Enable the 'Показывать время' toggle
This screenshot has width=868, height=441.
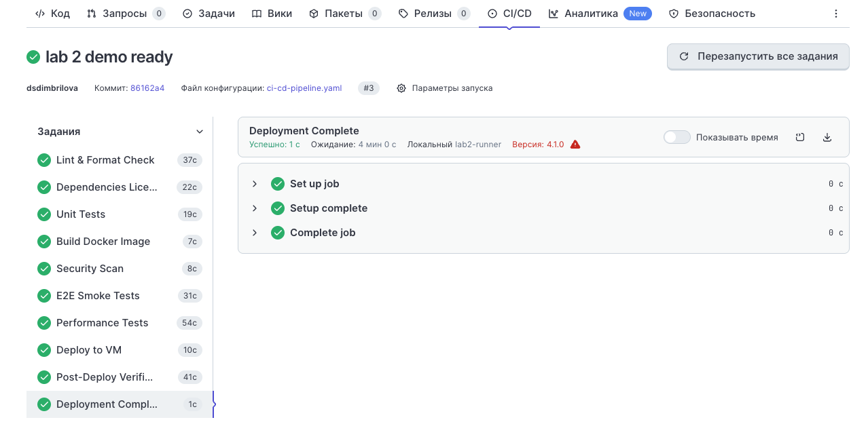(676, 136)
